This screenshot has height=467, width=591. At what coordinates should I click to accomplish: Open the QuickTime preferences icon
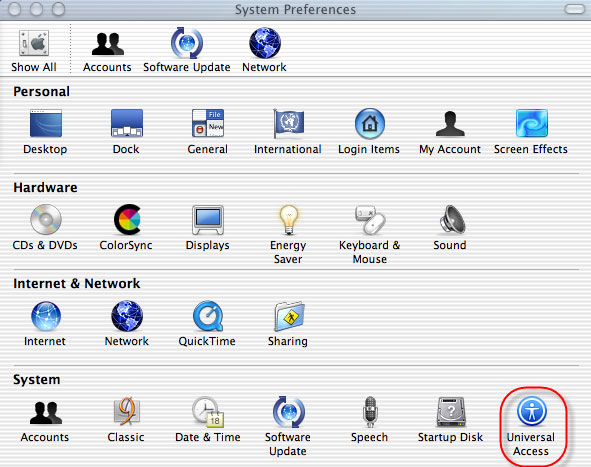click(208, 316)
